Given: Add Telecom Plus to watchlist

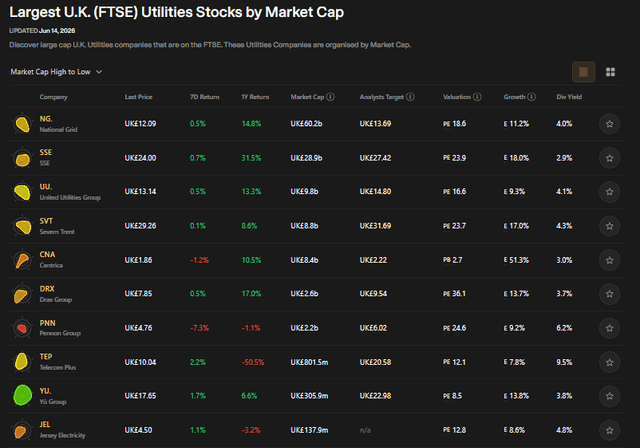Looking at the screenshot, I should click(609, 362).
